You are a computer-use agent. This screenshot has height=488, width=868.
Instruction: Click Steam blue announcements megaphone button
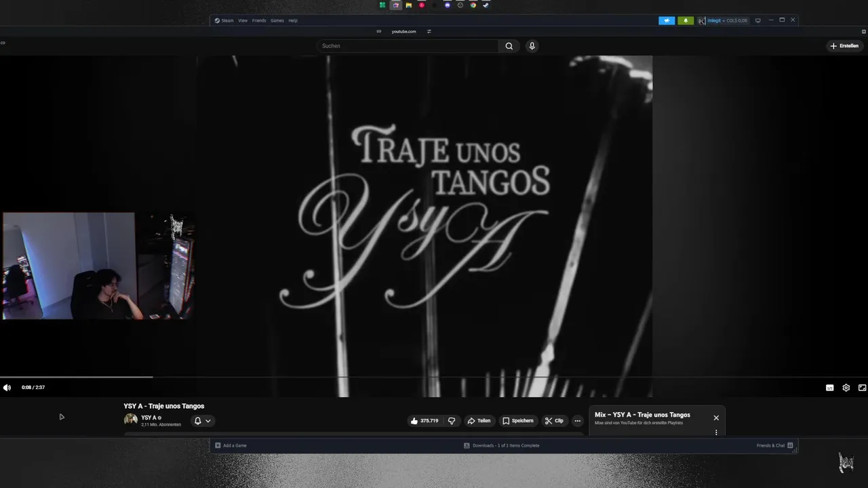tap(667, 20)
